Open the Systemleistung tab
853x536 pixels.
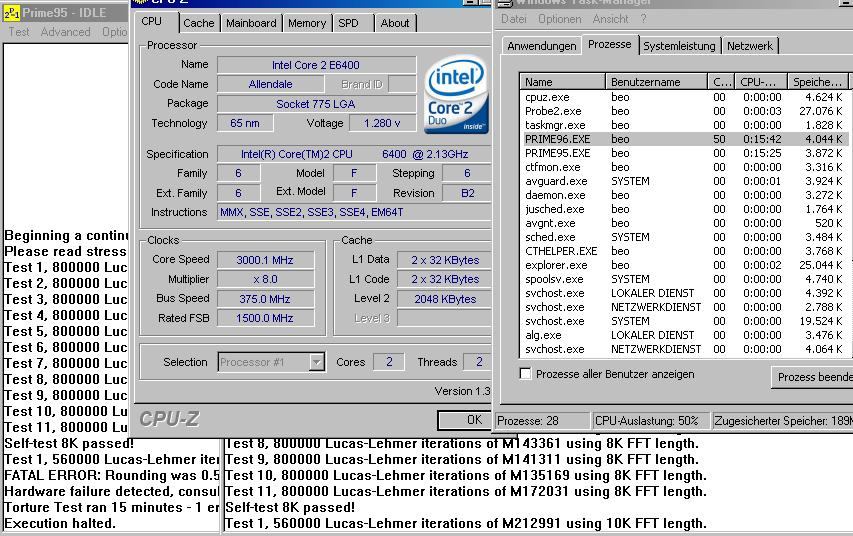[679, 46]
